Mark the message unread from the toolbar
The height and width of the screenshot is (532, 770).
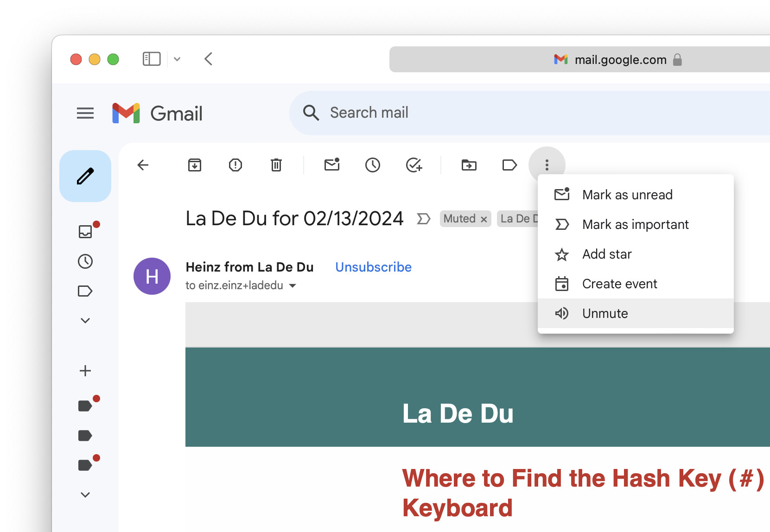(332, 165)
